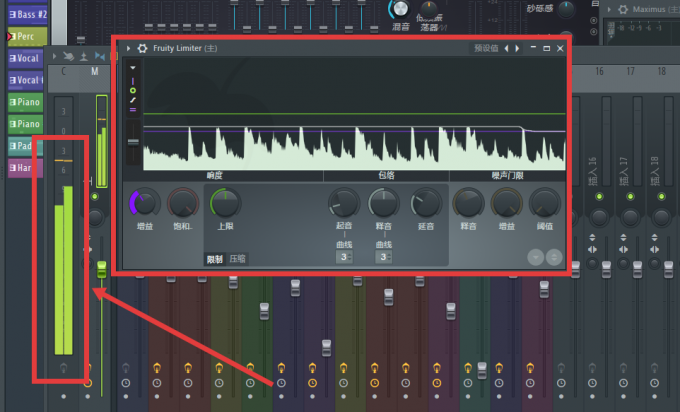Select the Bass #2 channel button
The height and width of the screenshot is (412, 680).
coord(27,14)
